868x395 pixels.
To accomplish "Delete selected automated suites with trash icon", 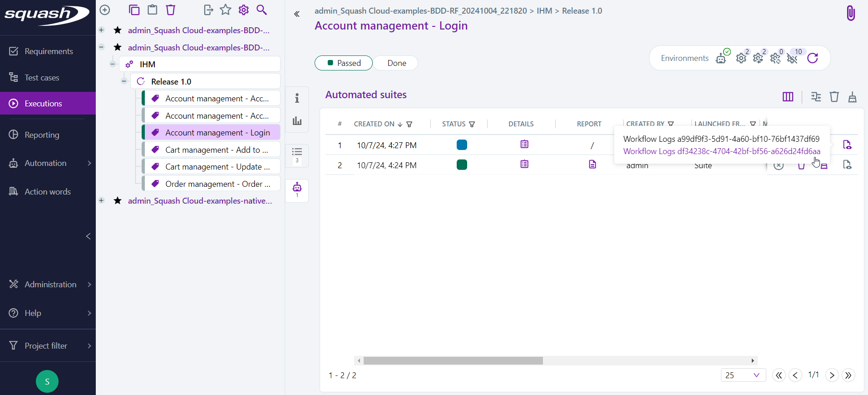I will [834, 97].
